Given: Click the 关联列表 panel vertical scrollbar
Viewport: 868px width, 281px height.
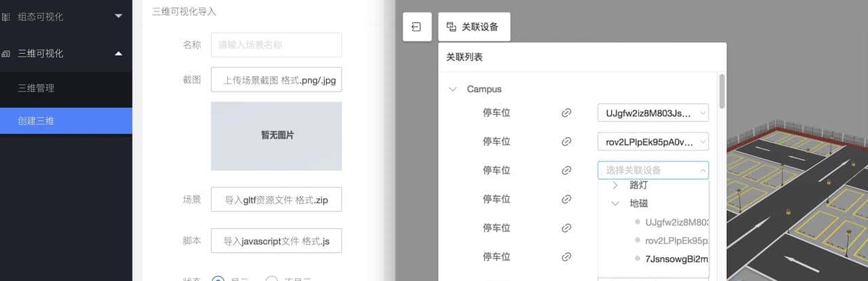Looking at the screenshot, I should (722, 91).
